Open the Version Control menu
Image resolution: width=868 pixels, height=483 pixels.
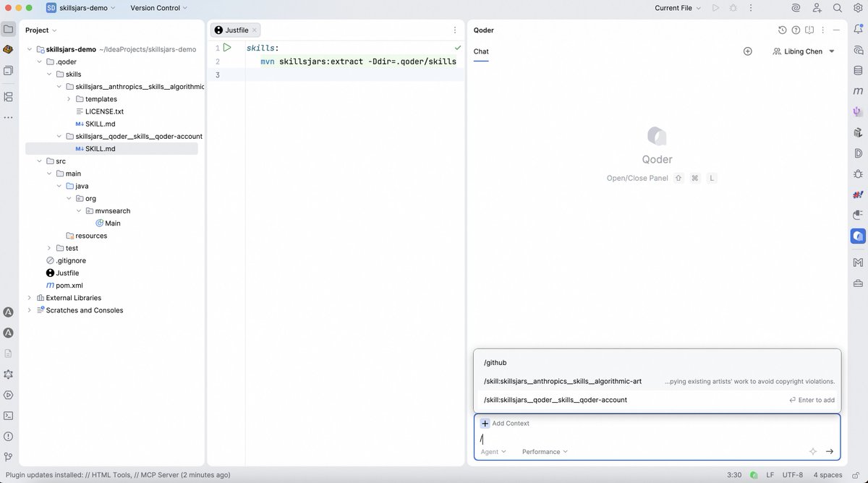click(x=158, y=8)
